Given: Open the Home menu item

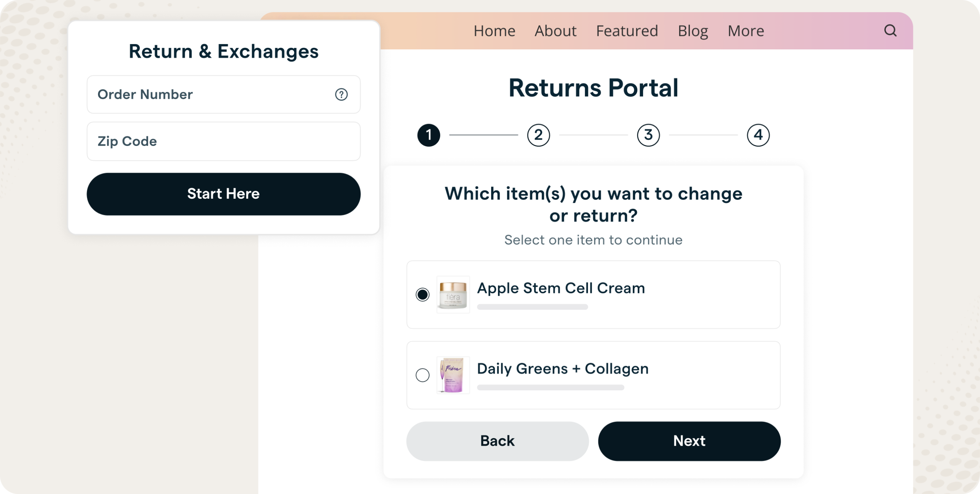Looking at the screenshot, I should coord(494,31).
